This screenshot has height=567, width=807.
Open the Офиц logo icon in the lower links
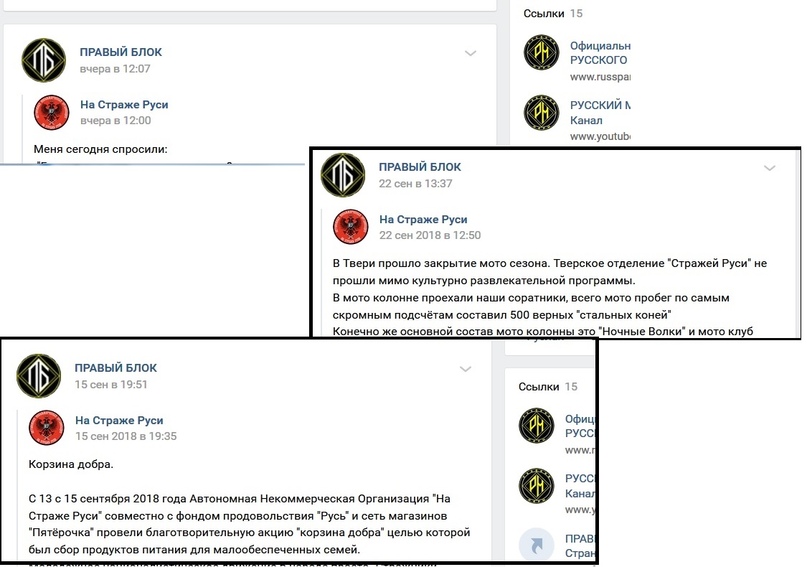pos(536,426)
